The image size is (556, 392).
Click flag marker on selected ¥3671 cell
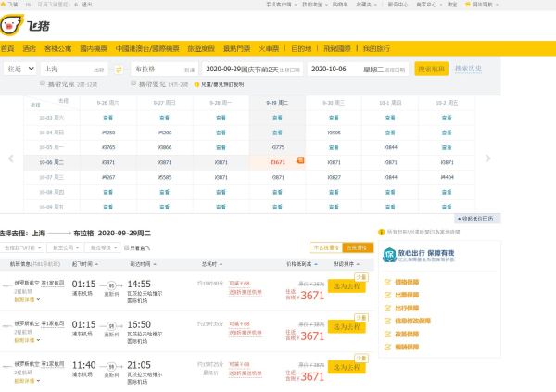click(x=300, y=160)
